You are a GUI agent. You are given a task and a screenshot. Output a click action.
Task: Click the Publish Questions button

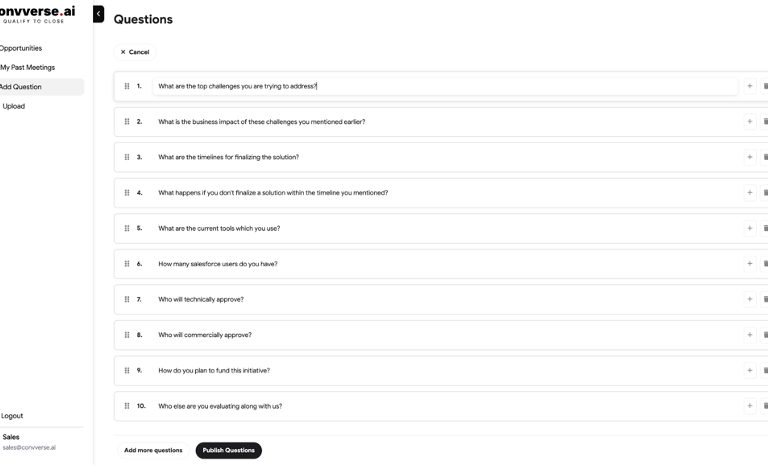[229, 450]
